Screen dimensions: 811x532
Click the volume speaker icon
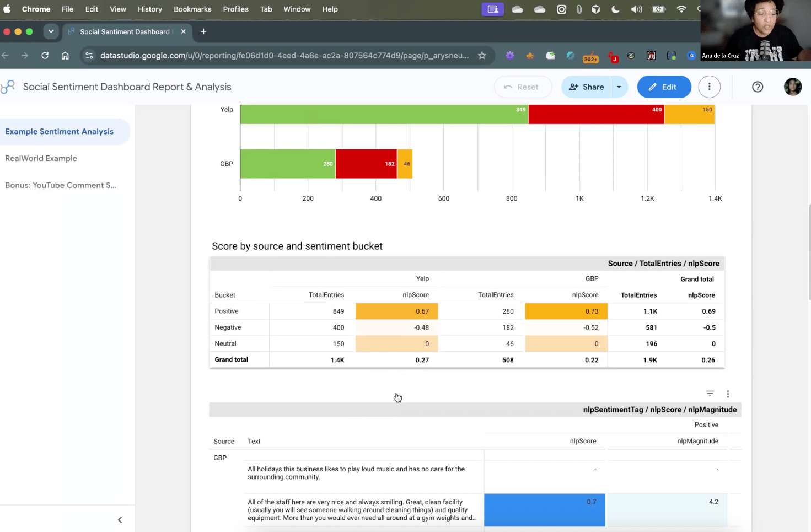[636, 9]
